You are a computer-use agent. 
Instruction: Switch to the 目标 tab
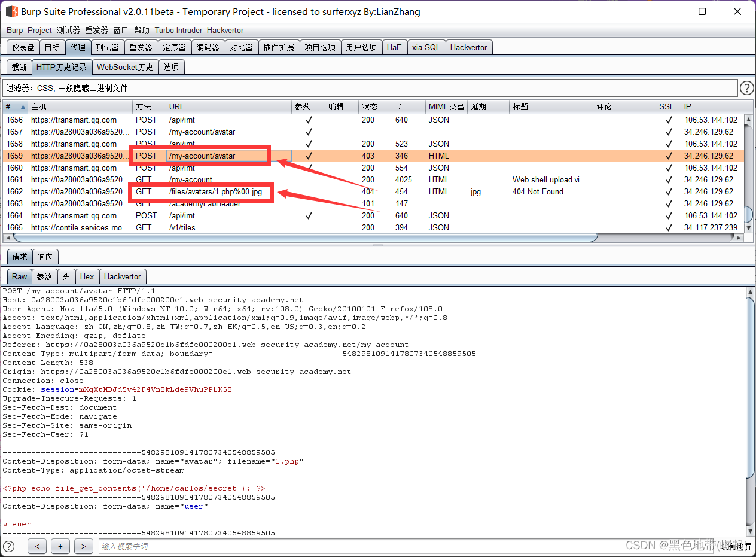(x=52, y=47)
